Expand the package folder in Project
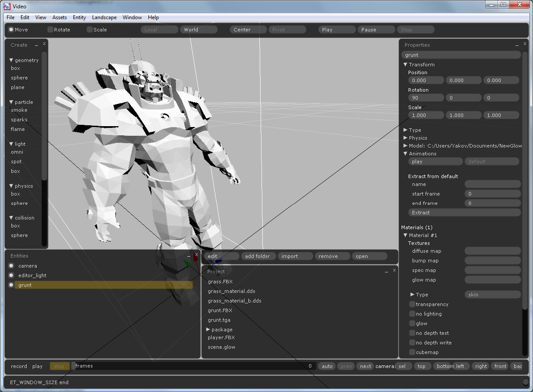This screenshot has width=533, height=392. pos(209,330)
